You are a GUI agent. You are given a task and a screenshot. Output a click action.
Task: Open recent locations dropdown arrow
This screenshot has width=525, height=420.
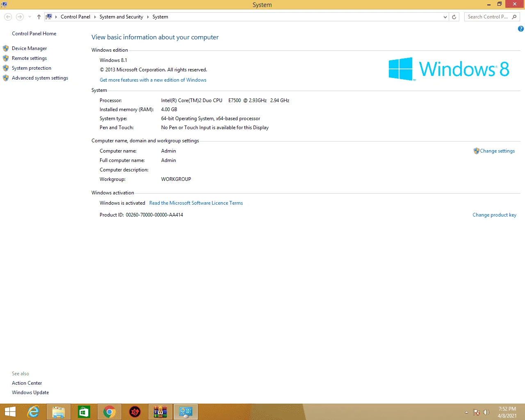[x=30, y=17]
